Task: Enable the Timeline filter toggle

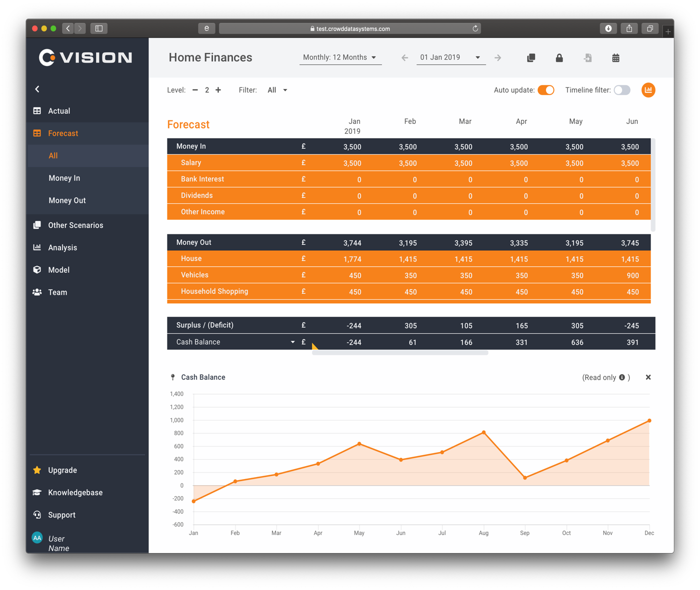Action: point(622,90)
